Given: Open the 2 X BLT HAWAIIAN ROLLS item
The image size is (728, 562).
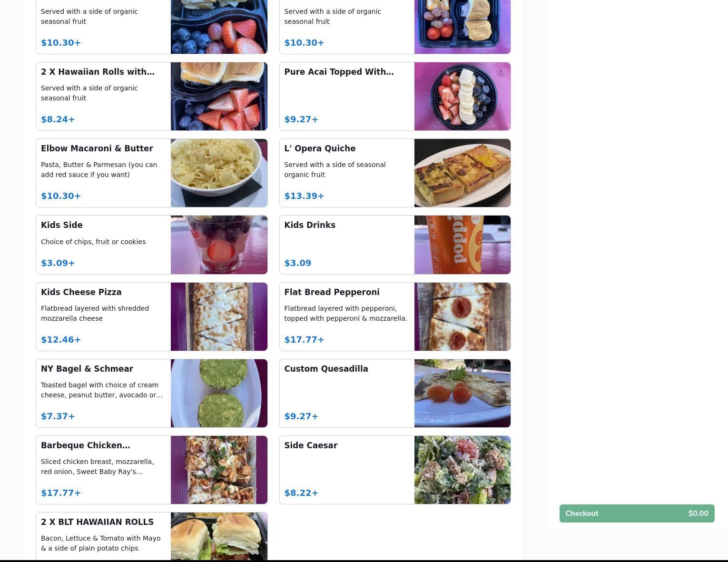Looking at the screenshot, I should tap(151, 537).
